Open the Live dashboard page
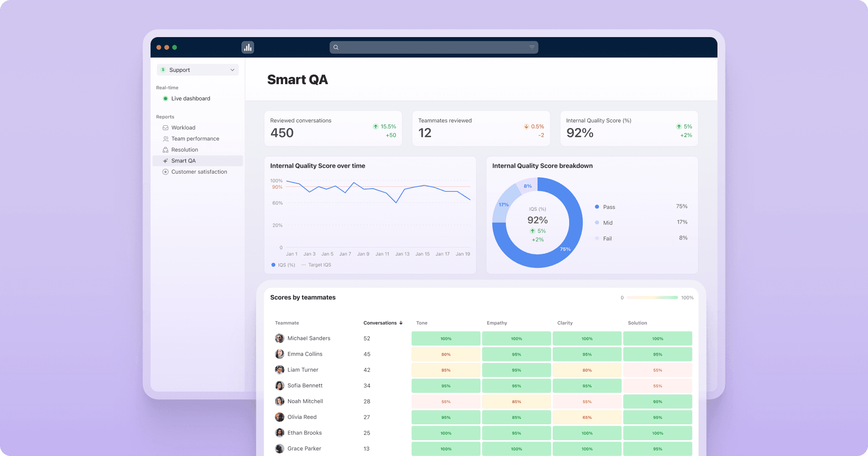Image resolution: width=868 pixels, height=456 pixels. pyautogui.click(x=190, y=99)
